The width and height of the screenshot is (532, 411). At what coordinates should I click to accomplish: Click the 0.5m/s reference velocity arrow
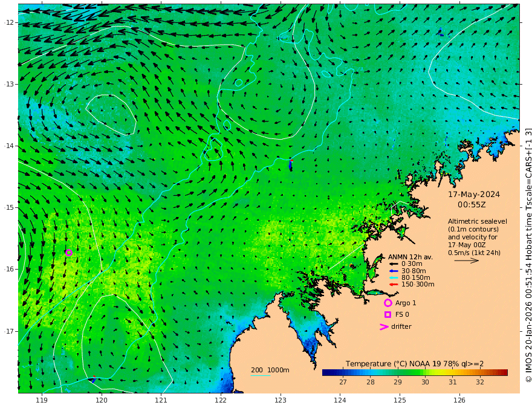pos(467,261)
